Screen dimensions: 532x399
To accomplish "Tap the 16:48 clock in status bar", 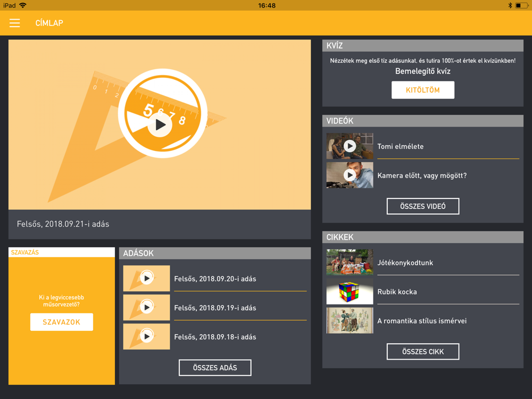I will point(267,5).
